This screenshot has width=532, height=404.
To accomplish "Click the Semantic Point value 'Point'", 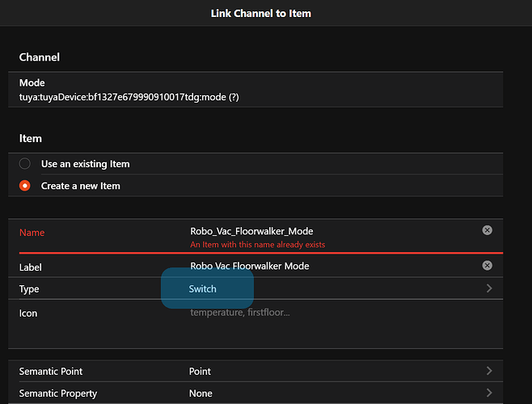I will pyautogui.click(x=200, y=372).
